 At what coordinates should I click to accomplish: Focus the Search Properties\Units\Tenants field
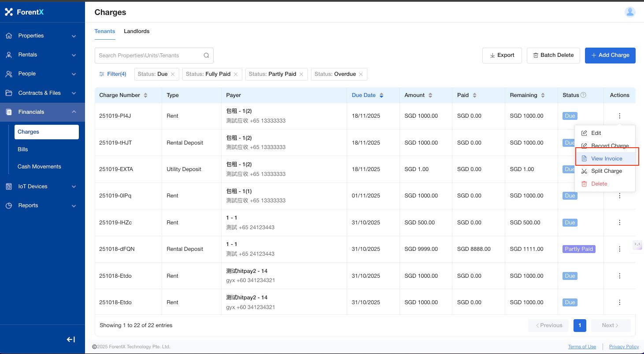tap(149, 56)
